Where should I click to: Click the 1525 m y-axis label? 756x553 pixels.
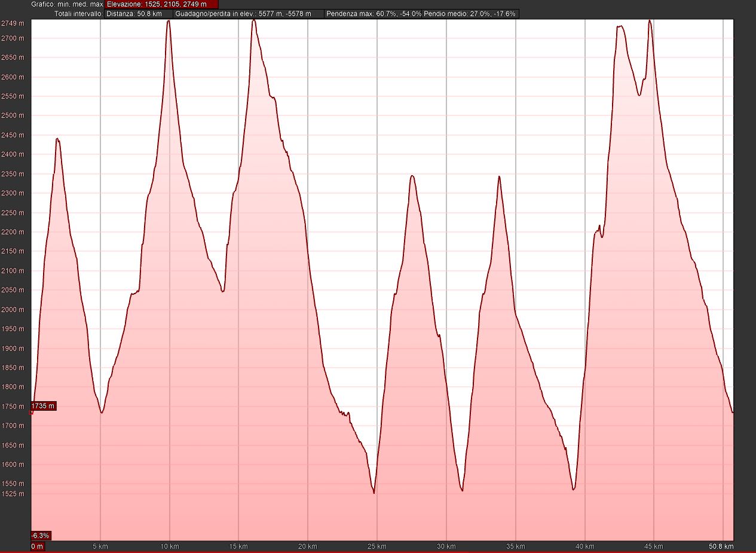[13, 494]
